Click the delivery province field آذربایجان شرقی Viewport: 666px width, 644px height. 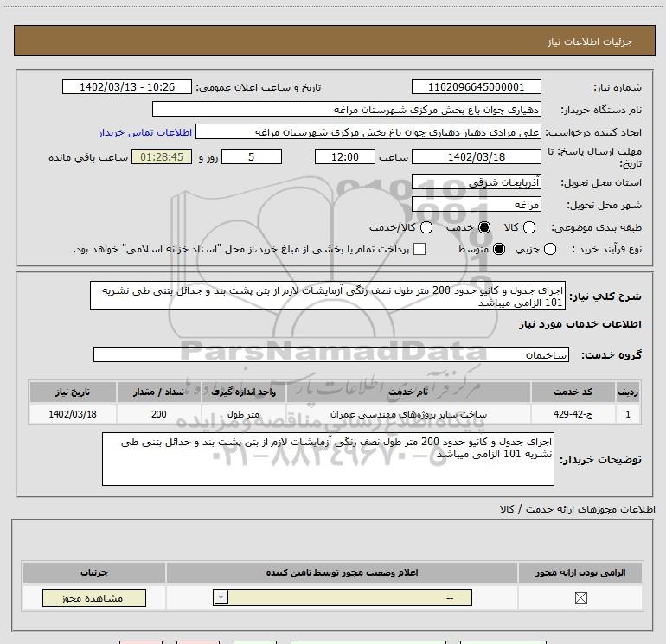point(476,182)
